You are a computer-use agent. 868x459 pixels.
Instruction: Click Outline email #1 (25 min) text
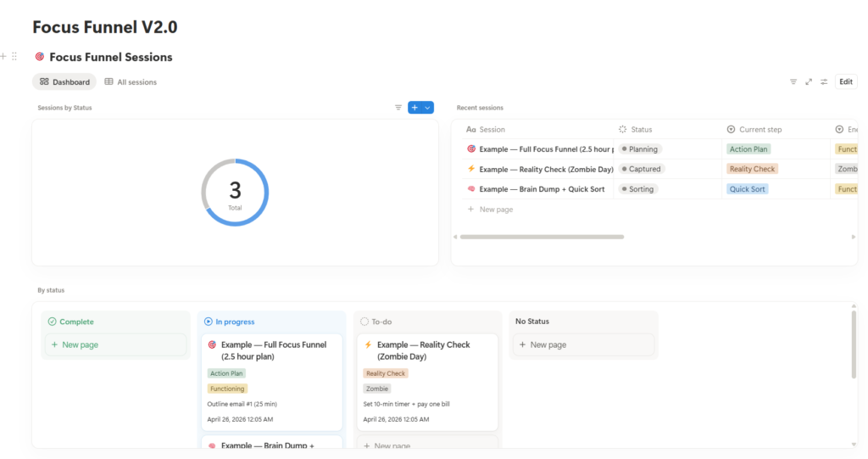tap(242, 404)
